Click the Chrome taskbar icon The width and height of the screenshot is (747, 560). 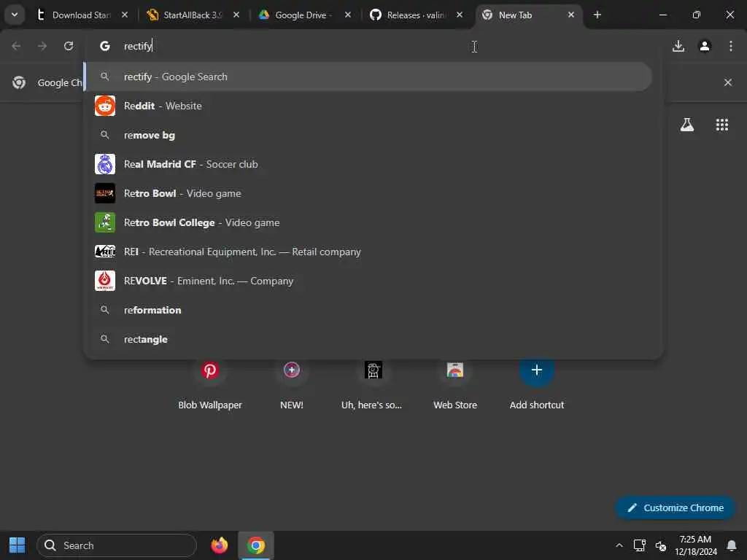coord(256,545)
